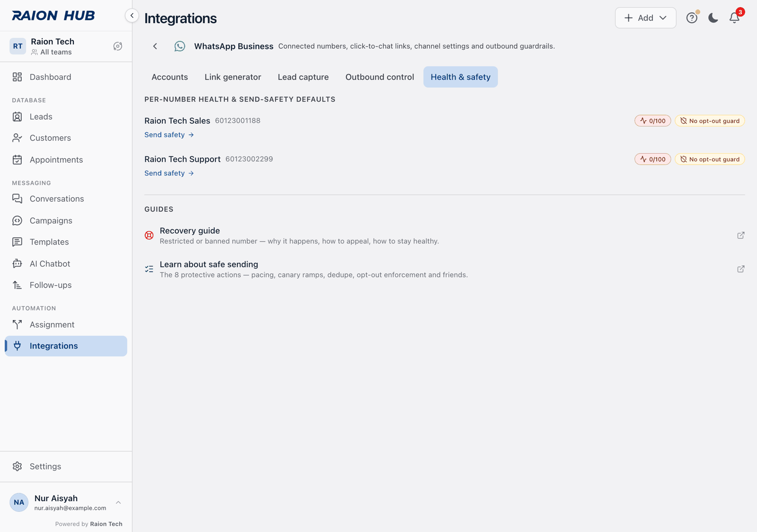Screen dimensions: 757x532
Task: Open Send safety for Raion Tech Sales
Action: (169, 135)
